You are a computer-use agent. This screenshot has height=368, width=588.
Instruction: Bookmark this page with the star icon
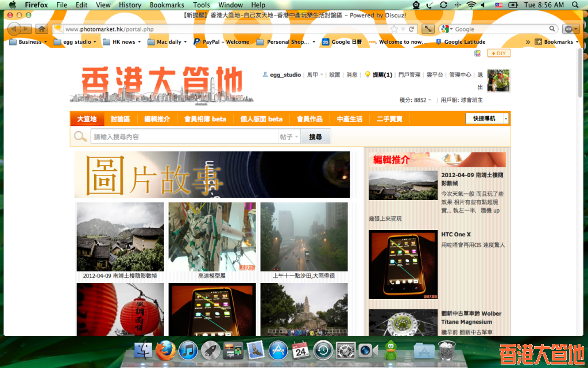pos(394,29)
